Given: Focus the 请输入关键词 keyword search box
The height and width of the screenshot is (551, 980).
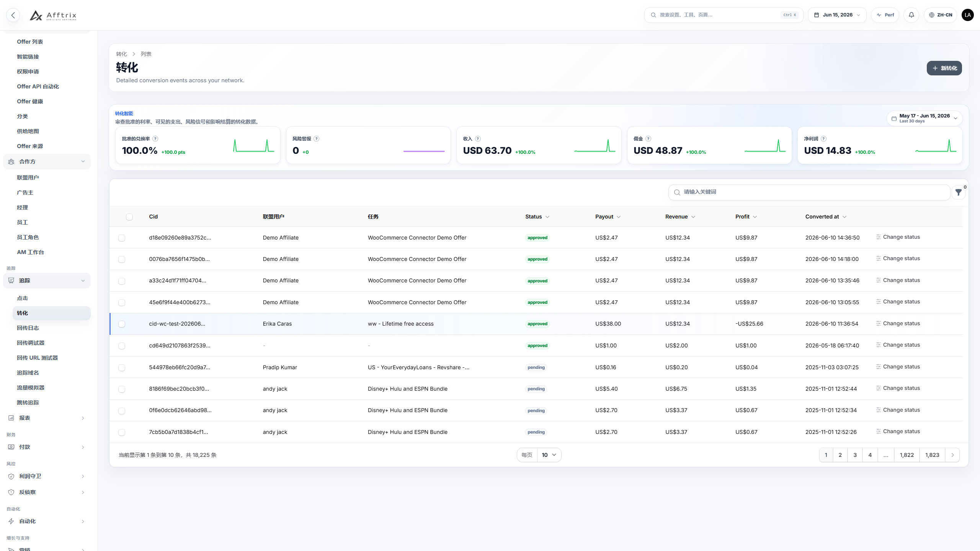Looking at the screenshot, I should point(809,192).
